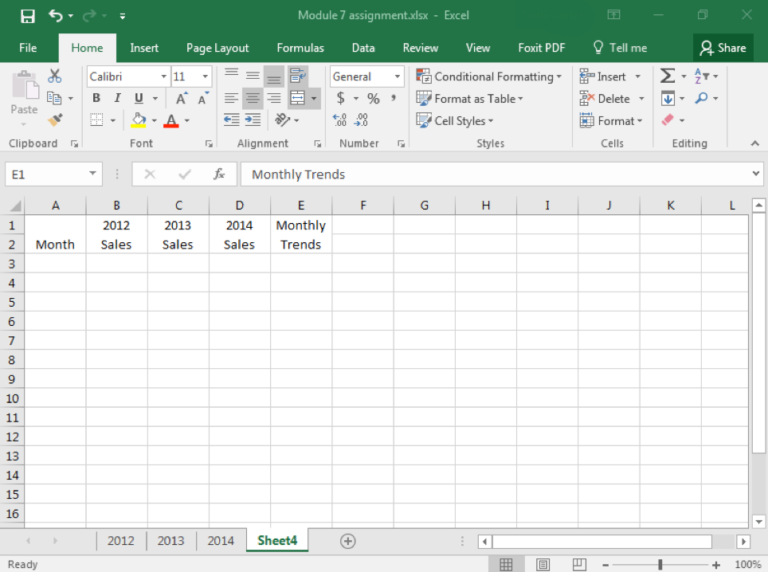Screen dimensions: 768x572
Task: Switch to the Data tab
Action: click(363, 48)
